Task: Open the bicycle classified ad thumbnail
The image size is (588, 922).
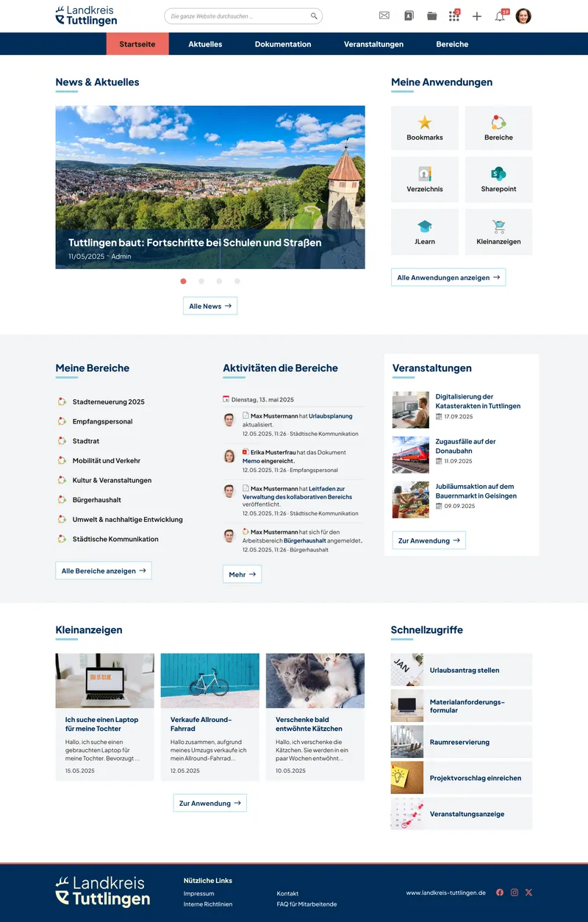Action: pos(210,681)
